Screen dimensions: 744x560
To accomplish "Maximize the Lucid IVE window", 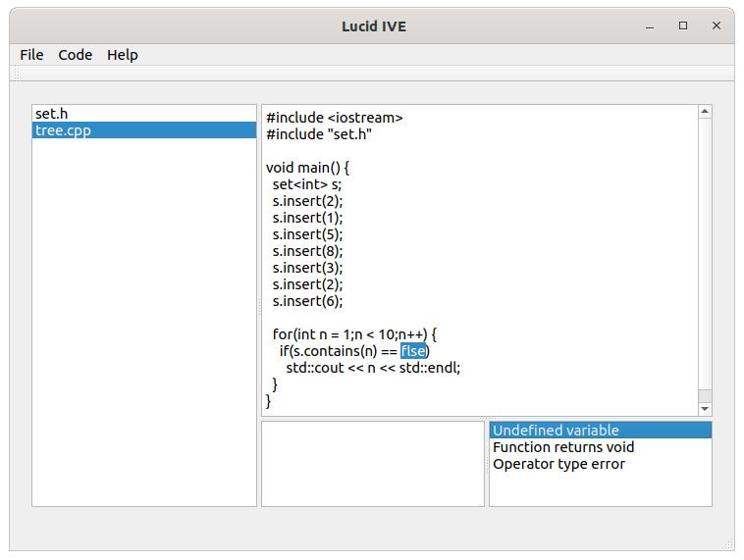I will tap(683, 25).
